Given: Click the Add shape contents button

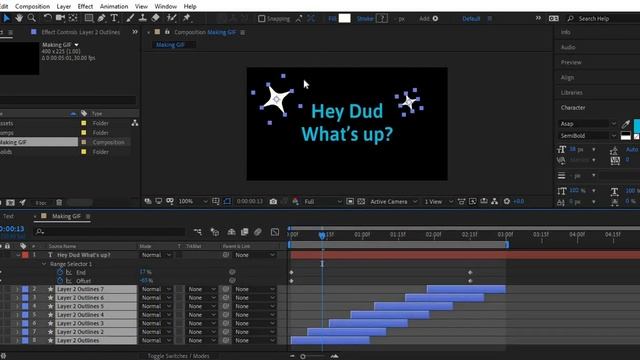Looking at the screenshot, I should tap(435, 18).
